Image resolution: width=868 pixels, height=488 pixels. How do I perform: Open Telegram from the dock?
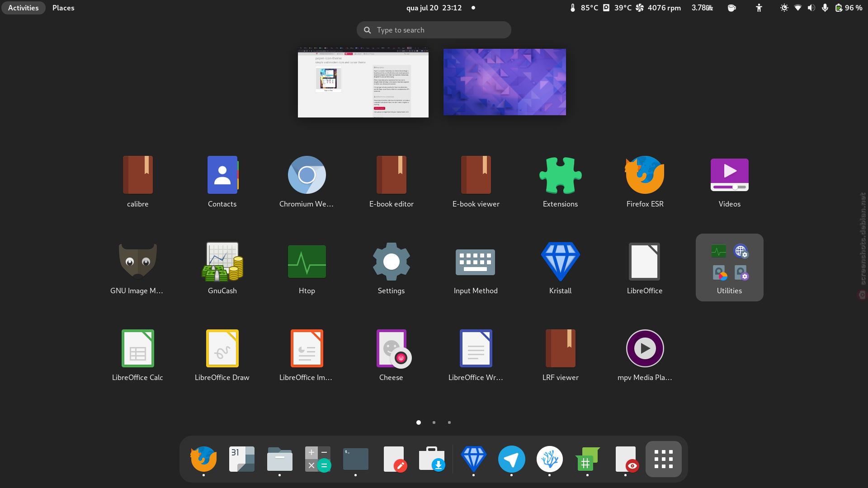click(x=511, y=459)
